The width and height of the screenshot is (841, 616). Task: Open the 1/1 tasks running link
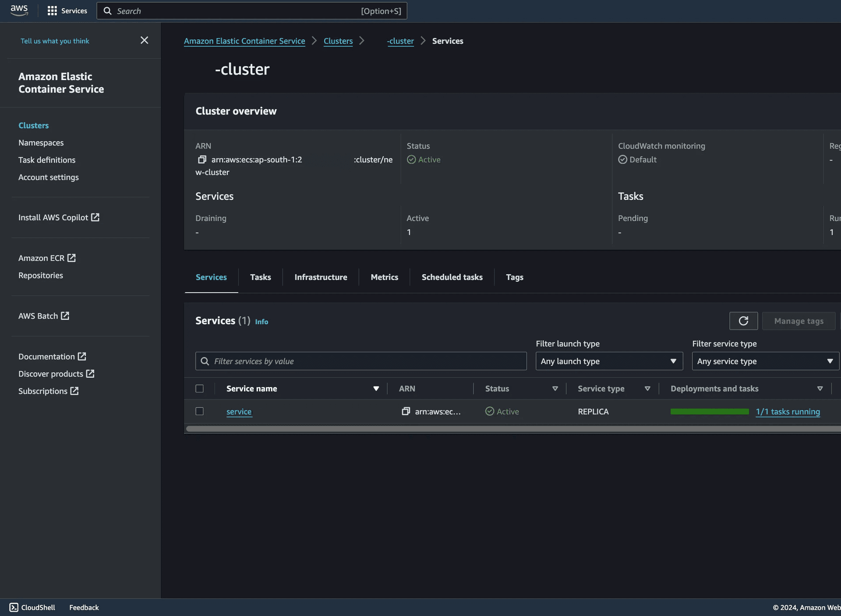point(788,411)
